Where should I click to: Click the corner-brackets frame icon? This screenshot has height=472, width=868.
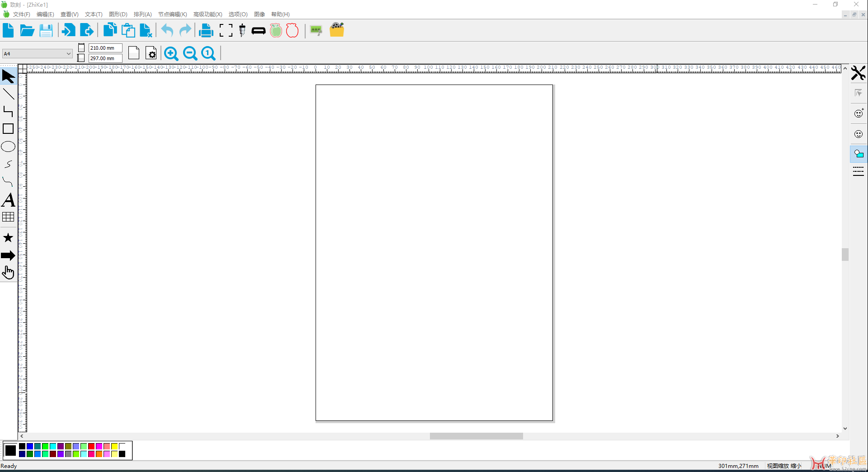(226, 30)
